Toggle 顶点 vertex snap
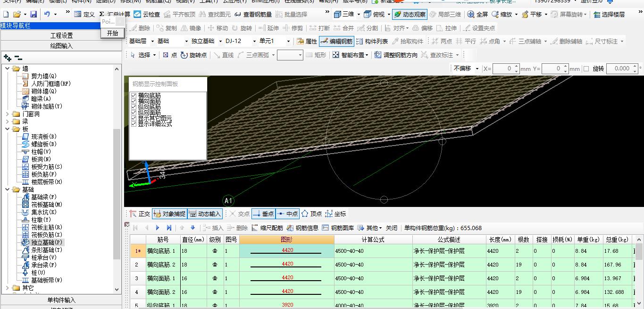644x309 pixels. click(311, 214)
